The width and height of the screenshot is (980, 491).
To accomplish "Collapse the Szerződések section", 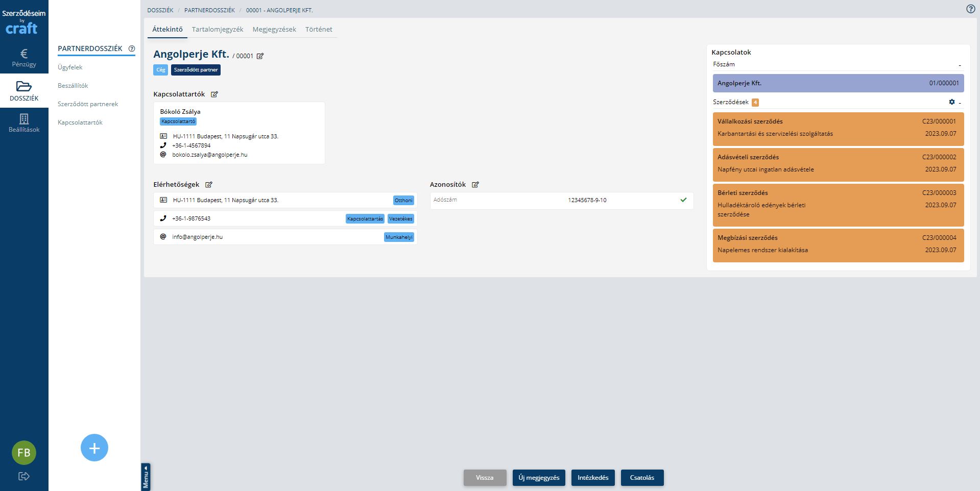I will (960, 103).
